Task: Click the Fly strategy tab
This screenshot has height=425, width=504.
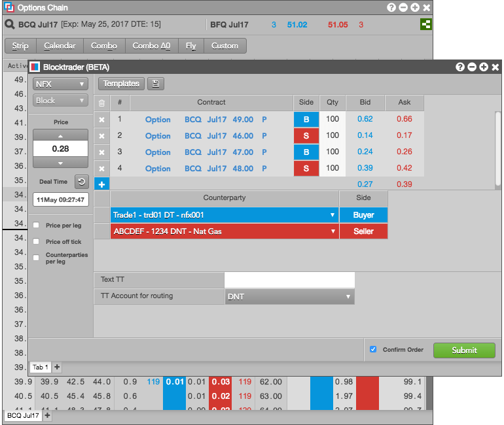Action: 190,46
